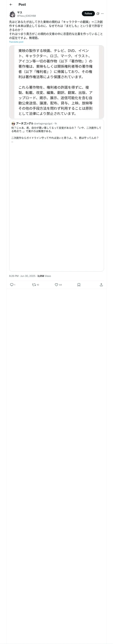Click the repost icon with 10 reposts
This screenshot has height=644, width=113.
point(34,285)
